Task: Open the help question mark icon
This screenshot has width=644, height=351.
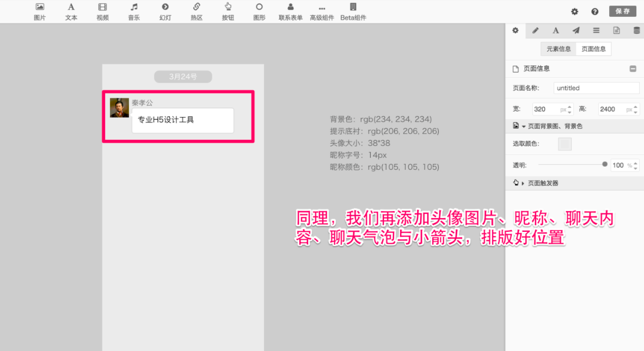Action: (x=595, y=11)
